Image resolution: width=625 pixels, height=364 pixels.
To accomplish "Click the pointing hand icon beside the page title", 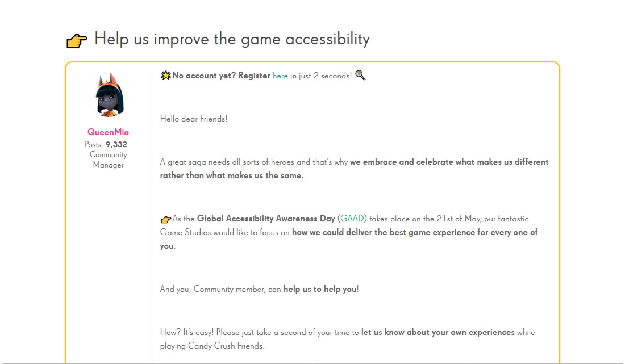I will (77, 41).
